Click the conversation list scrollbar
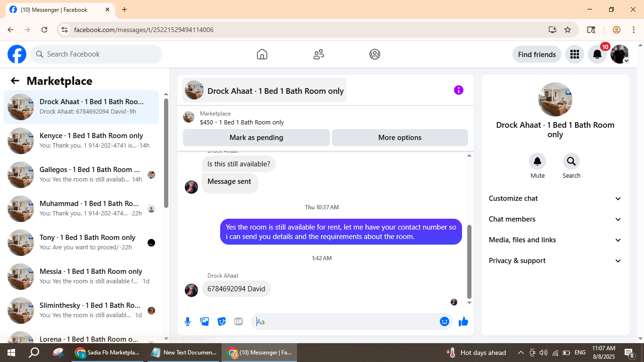The image size is (644, 362). (x=166, y=153)
